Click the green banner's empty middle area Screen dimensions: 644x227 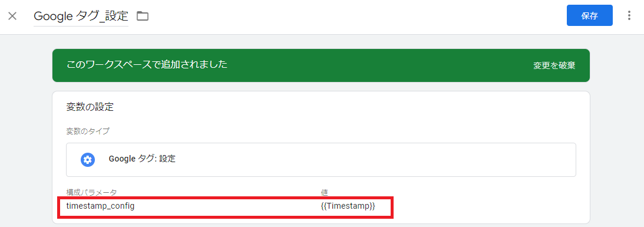click(x=369, y=65)
